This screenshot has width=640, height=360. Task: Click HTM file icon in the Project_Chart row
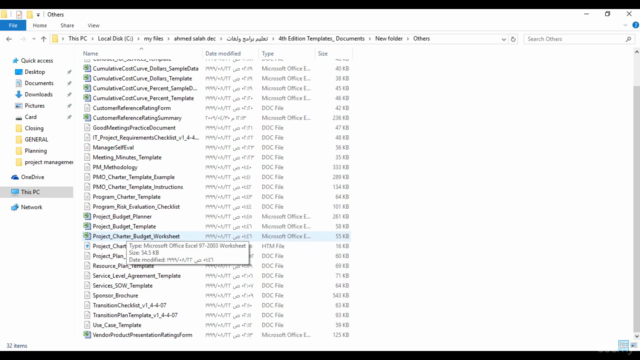[x=87, y=246]
